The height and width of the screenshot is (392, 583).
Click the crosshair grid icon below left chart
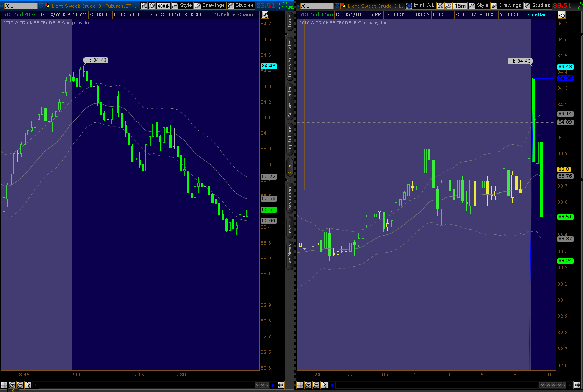click(4, 385)
